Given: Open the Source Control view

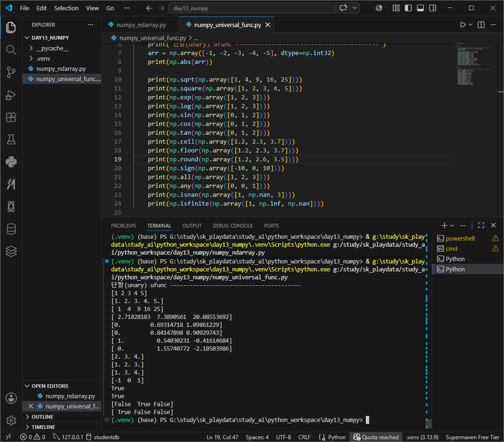Looking at the screenshot, I should (11, 72).
